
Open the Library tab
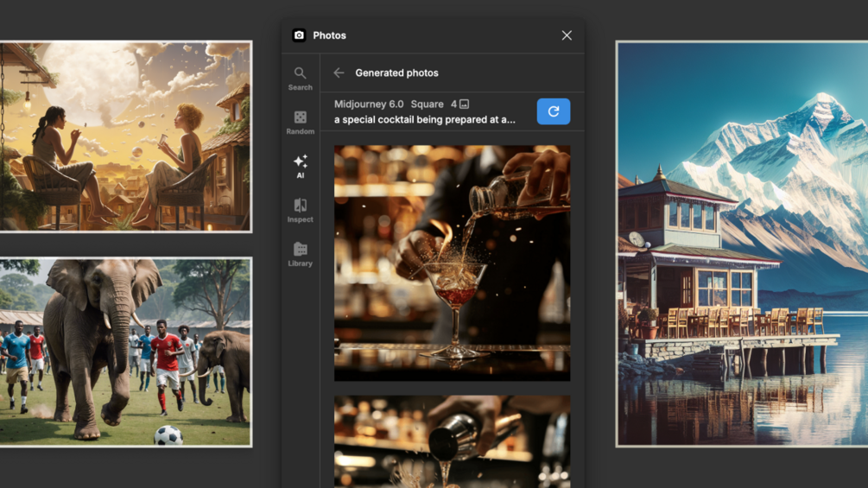[300, 255]
